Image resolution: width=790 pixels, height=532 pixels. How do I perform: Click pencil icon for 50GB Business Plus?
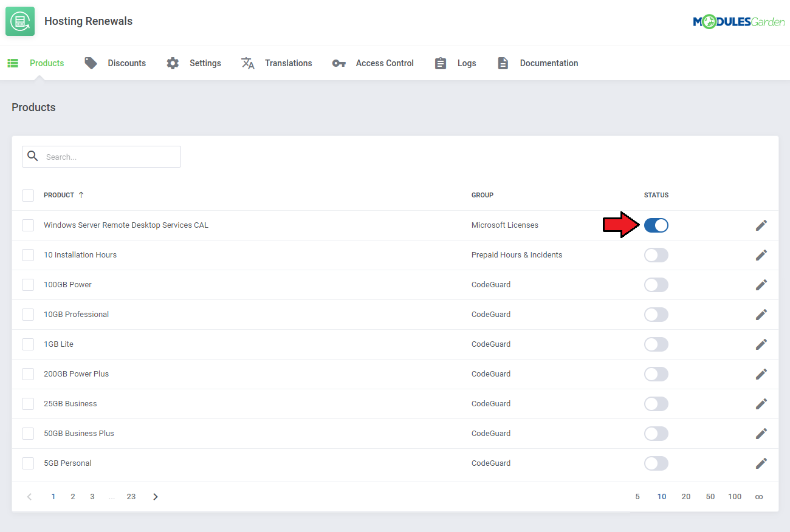point(761,434)
